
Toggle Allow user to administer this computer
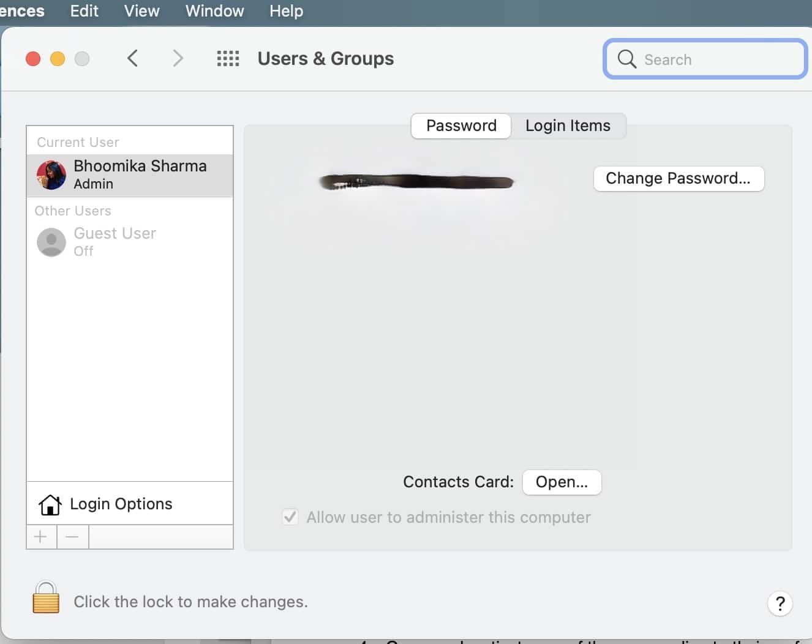(x=290, y=517)
